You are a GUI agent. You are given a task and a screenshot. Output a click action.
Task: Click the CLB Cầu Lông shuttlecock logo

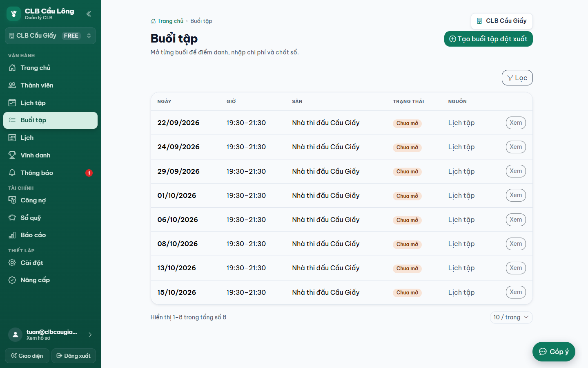click(x=13, y=13)
